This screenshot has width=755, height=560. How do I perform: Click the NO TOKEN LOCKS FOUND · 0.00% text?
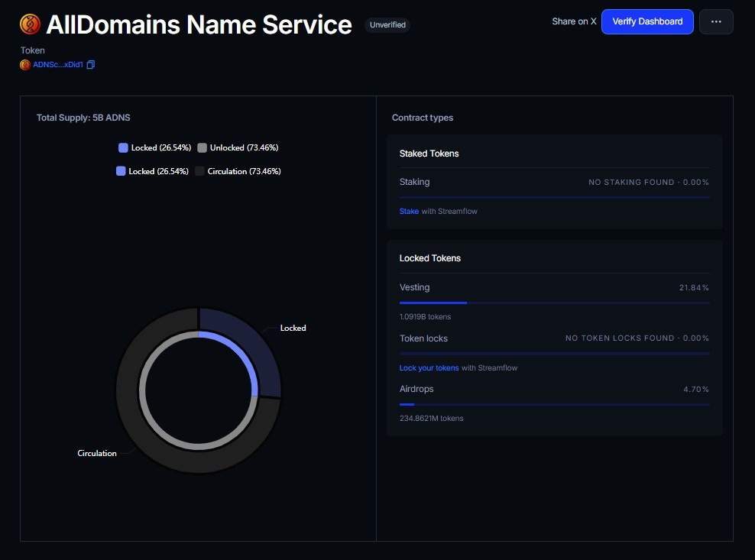pyautogui.click(x=637, y=338)
